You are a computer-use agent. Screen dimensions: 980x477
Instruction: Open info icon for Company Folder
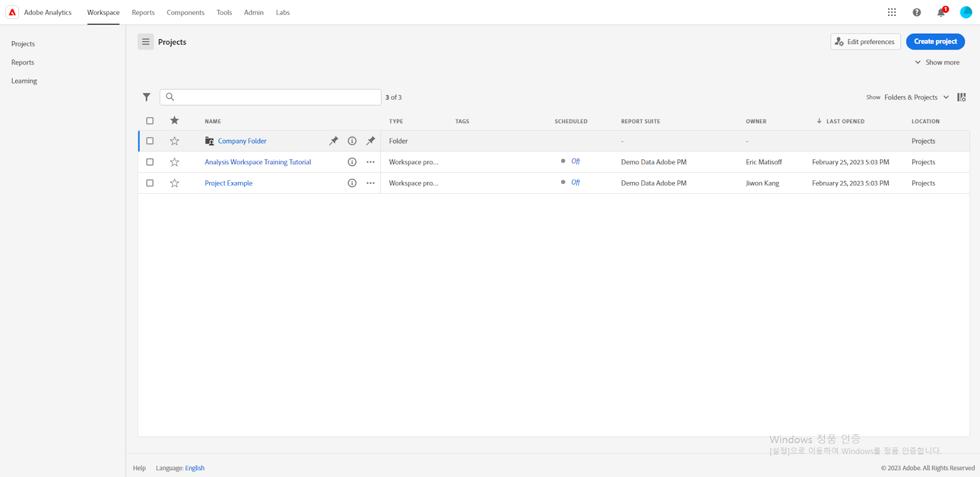[352, 141]
